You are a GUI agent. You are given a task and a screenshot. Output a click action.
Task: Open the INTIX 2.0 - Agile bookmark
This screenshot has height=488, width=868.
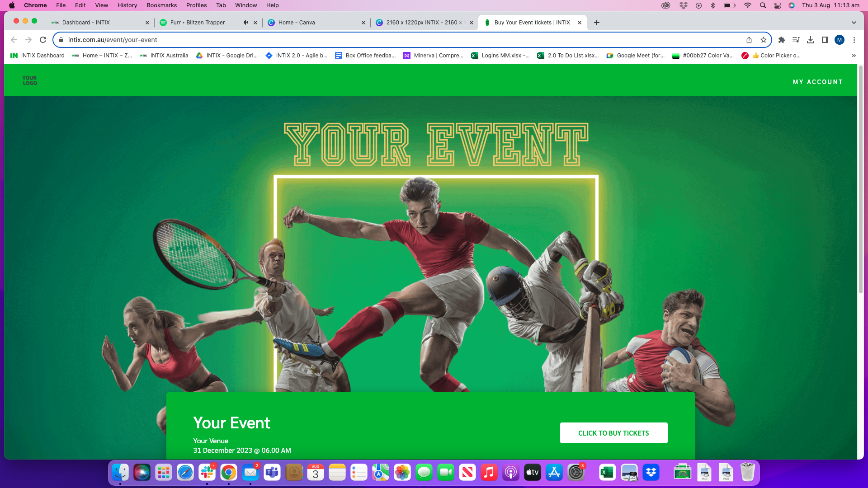(297, 56)
